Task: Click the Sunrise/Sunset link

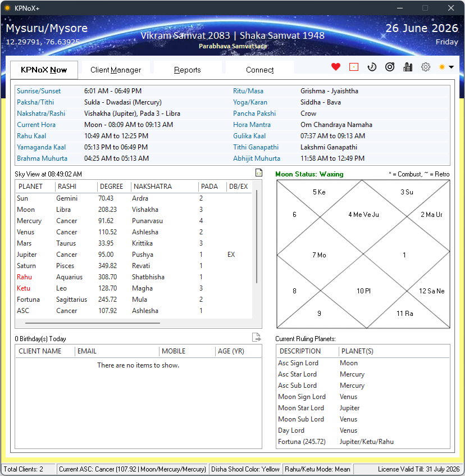Action: click(x=39, y=91)
